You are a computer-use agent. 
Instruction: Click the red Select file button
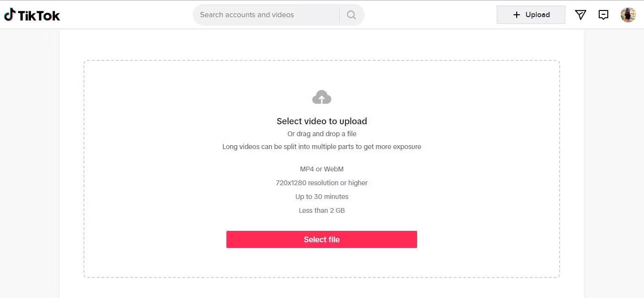click(x=322, y=239)
